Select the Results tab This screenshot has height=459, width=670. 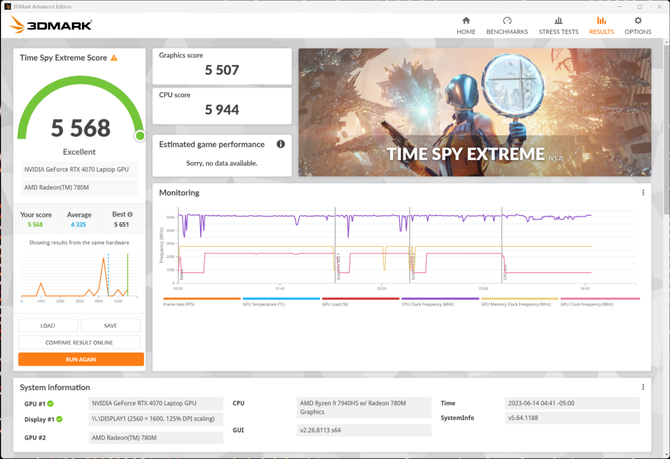pyautogui.click(x=601, y=26)
